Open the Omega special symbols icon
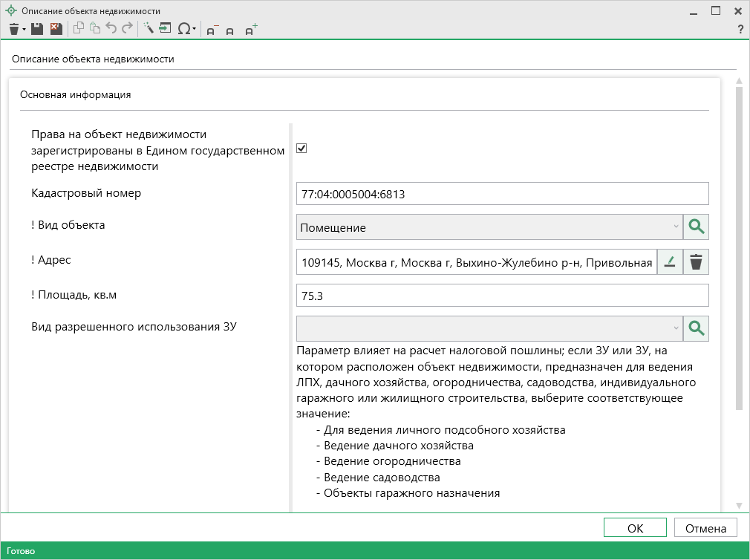The width and height of the screenshot is (750, 560). click(x=183, y=29)
